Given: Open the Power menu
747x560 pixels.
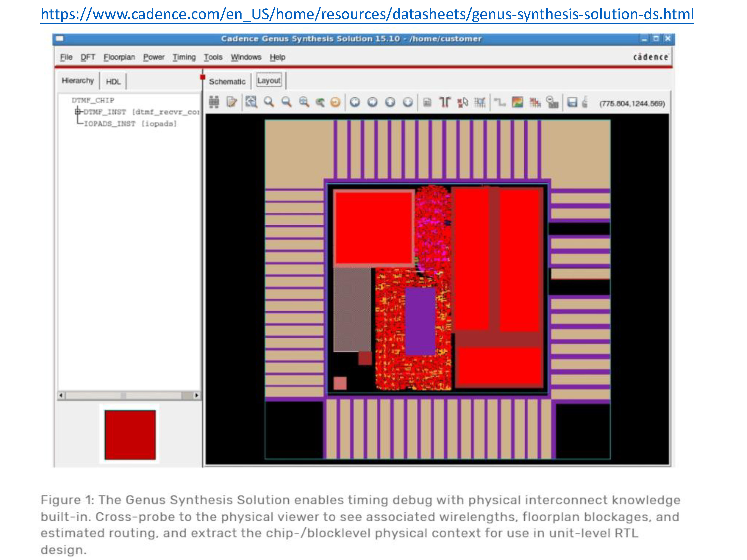Looking at the screenshot, I should 154,57.
